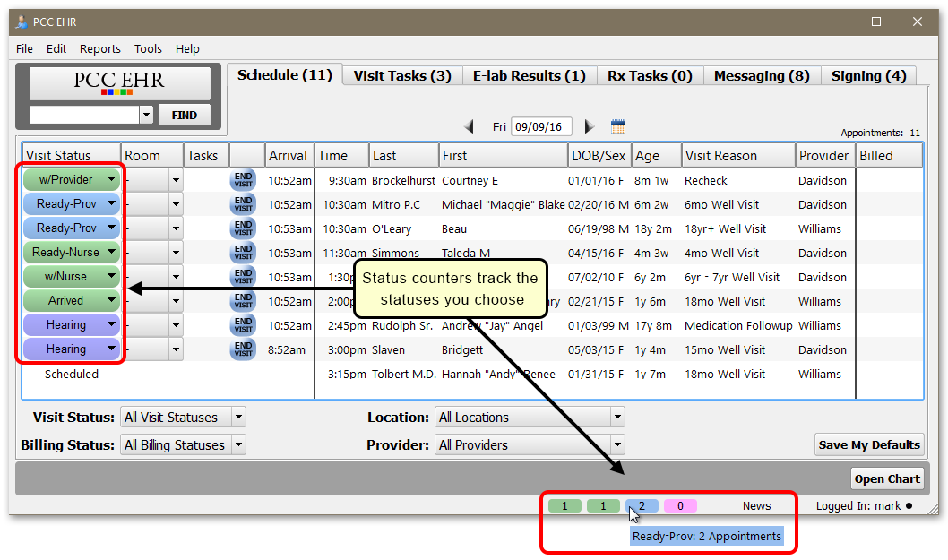Sort by Billed column header
This screenshot has width=948, height=560.
tap(889, 155)
